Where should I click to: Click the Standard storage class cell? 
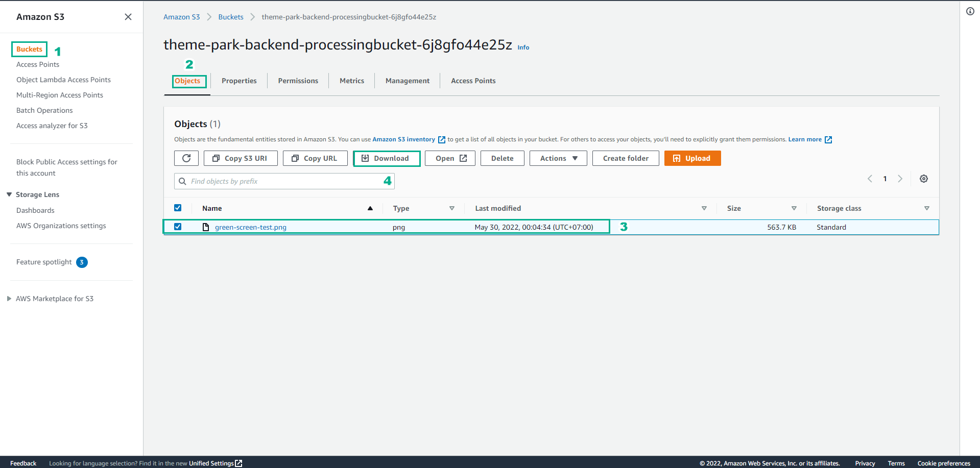(831, 227)
